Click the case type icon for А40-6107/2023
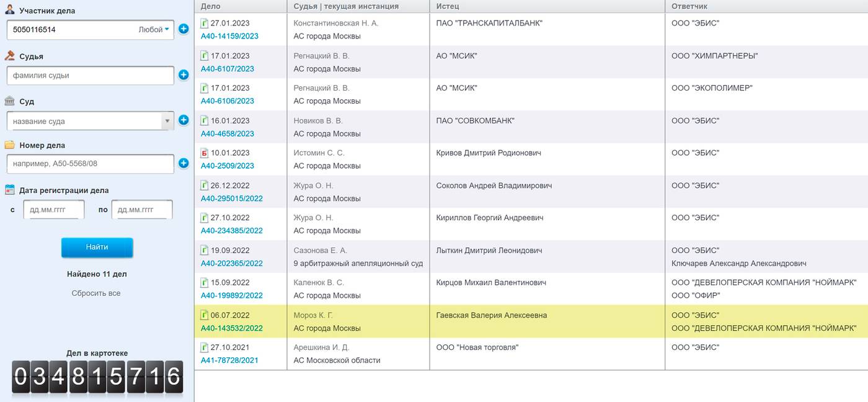 [x=205, y=56]
